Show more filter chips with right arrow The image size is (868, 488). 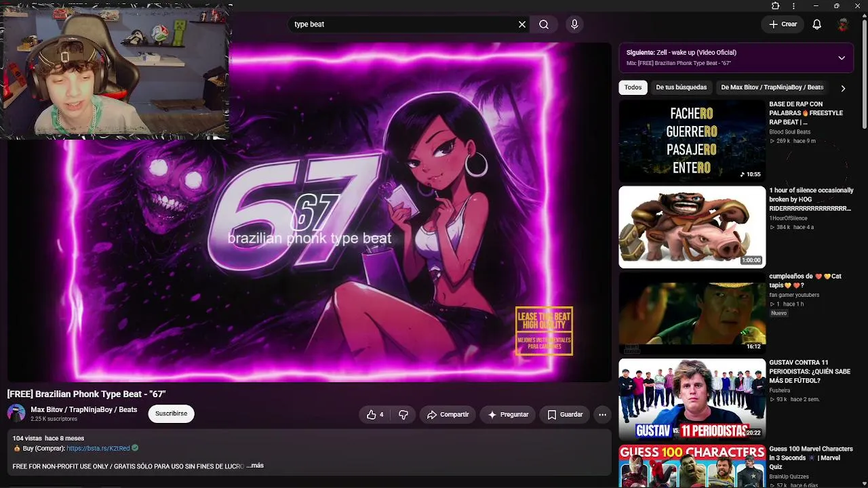point(843,88)
